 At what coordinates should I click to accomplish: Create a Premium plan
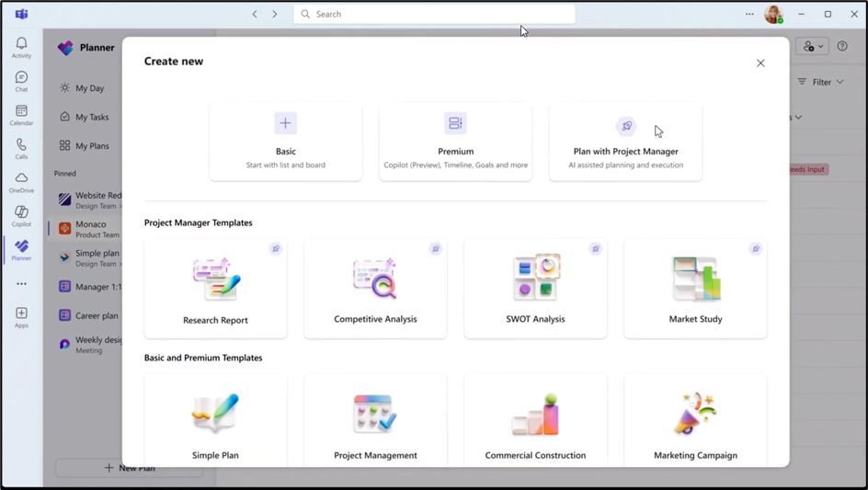pyautogui.click(x=455, y=142)
